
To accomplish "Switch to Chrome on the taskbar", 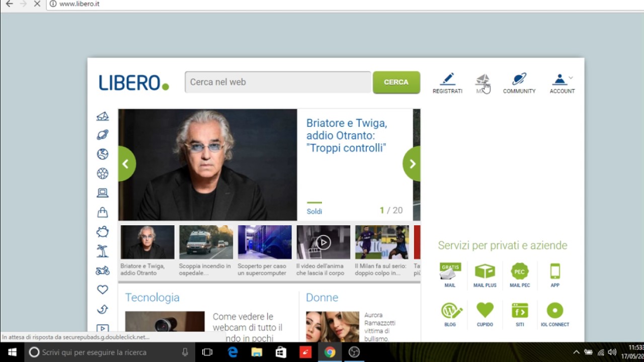I will tap(330, 352).
